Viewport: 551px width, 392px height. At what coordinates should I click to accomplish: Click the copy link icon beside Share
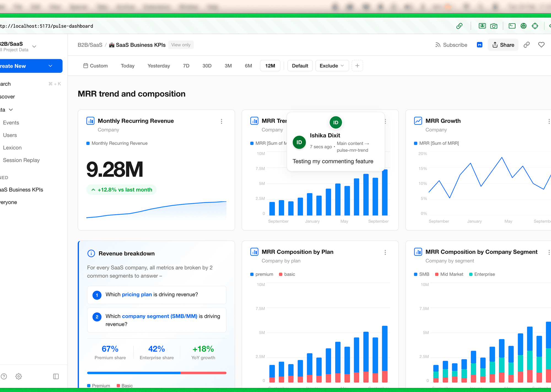(x=526, y=45)
